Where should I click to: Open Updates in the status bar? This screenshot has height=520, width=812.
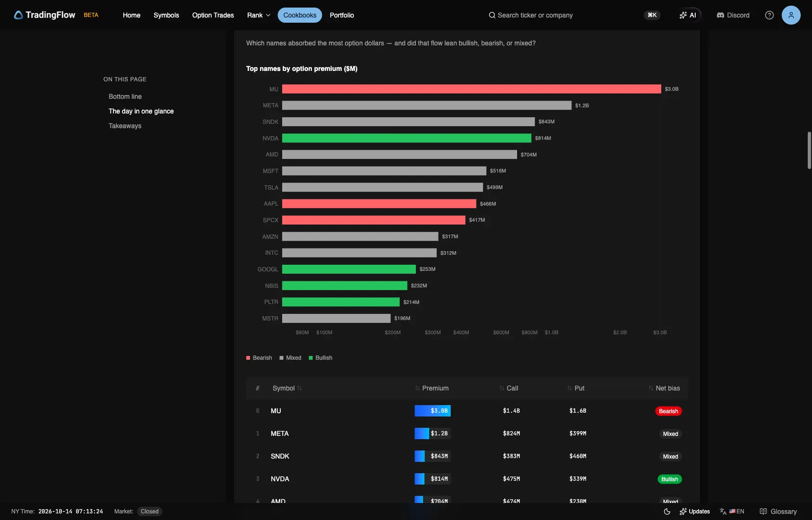coord(695,511)
